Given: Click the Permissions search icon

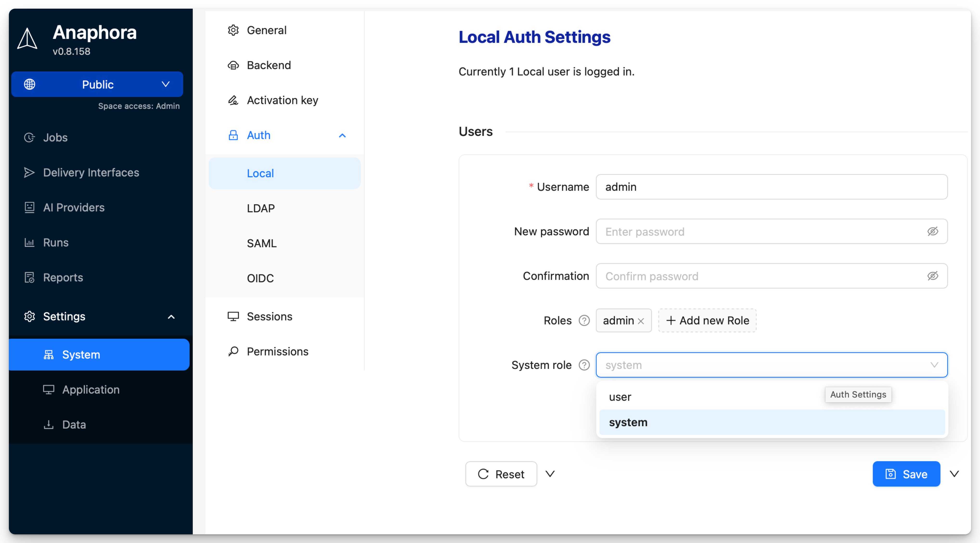Looking at the screenshot, I should [x=234, y=351].
